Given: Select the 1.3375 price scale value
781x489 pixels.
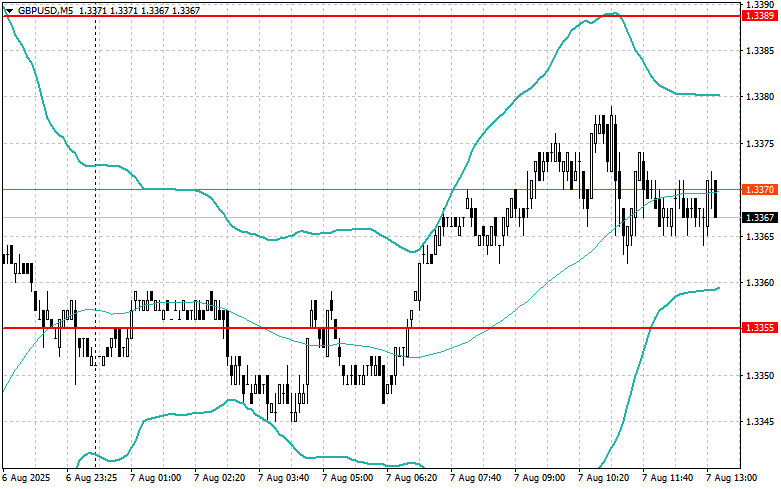Looking at the screenshot, I should point(760,144).
